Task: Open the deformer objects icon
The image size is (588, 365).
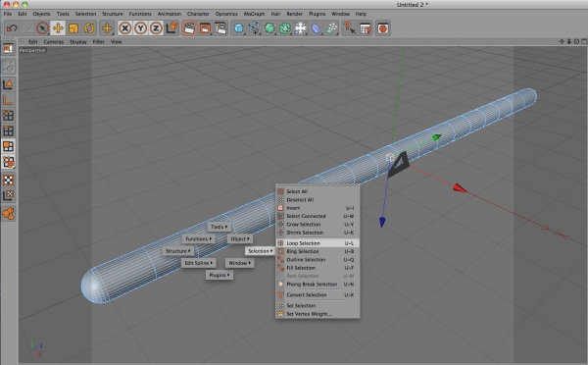Action: [317, 28]
